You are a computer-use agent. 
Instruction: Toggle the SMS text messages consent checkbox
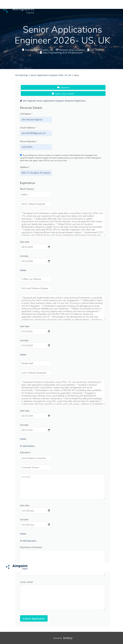21,155
